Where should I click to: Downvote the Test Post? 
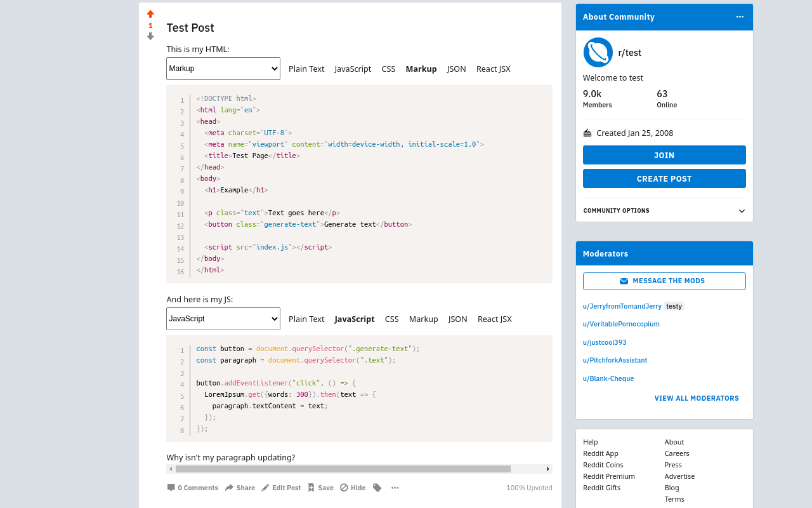pos(150,37)
